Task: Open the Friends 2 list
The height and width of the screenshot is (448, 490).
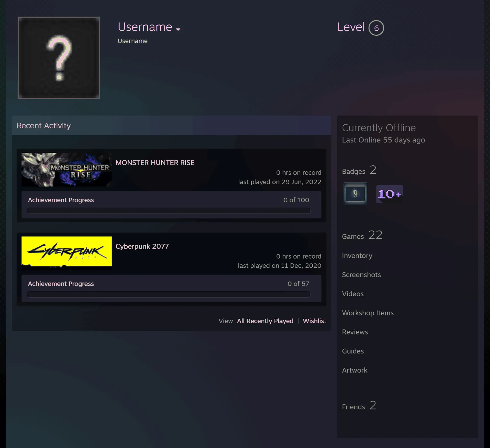Action: click(x=359, y=406)
